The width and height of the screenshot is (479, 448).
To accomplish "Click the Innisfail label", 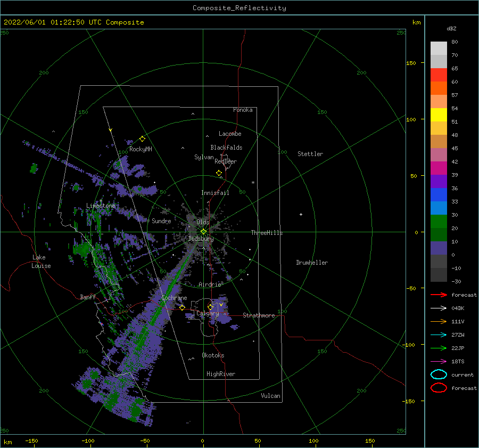I will coord(215,193).
